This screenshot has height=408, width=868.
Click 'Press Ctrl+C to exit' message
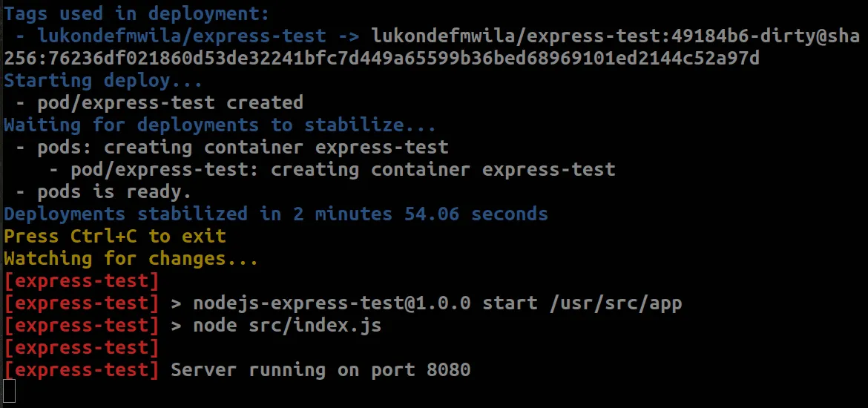(115, 236)
